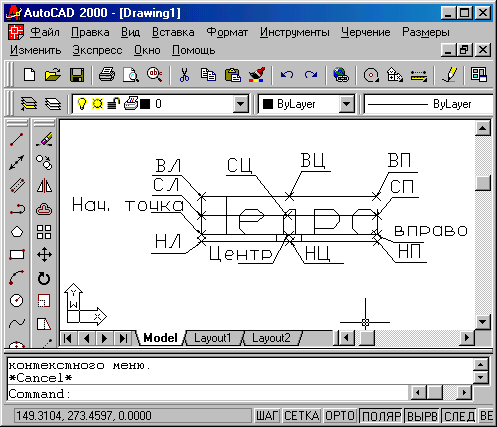Switch to Layout2 tab
Screen dimensions: 497x427
pyautogui.click(x=271, y=338)
